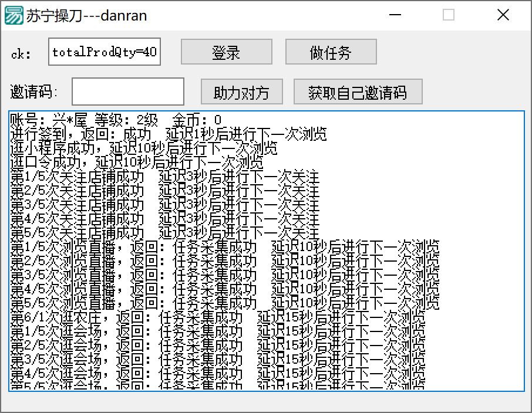532x413 pixels.
Task: Click the 邀请码 invite code input box
Action: click(128, 92)
